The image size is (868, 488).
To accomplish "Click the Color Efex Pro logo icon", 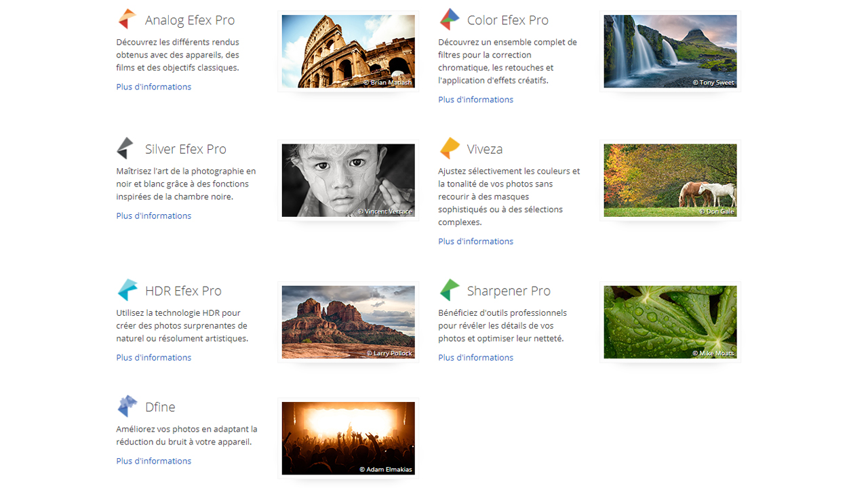I will tap(449, 19).
